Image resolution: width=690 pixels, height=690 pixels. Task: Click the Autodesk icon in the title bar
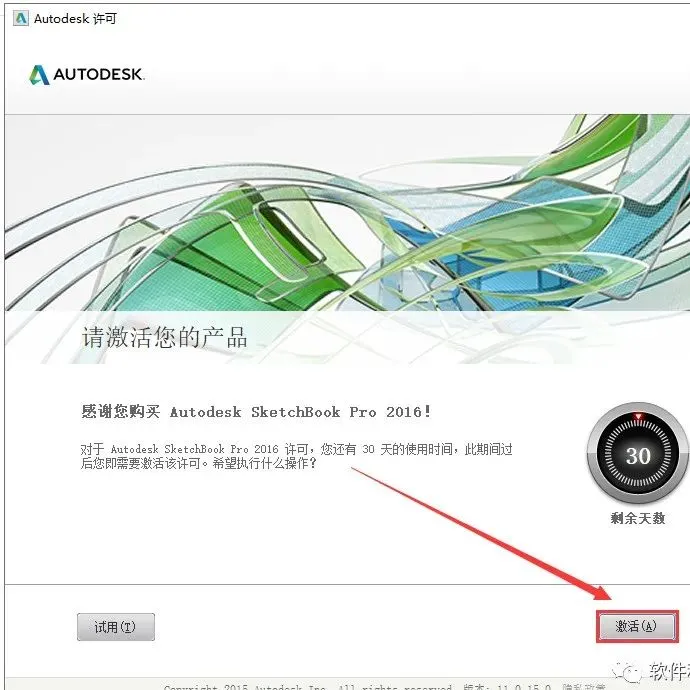[21, 18]
